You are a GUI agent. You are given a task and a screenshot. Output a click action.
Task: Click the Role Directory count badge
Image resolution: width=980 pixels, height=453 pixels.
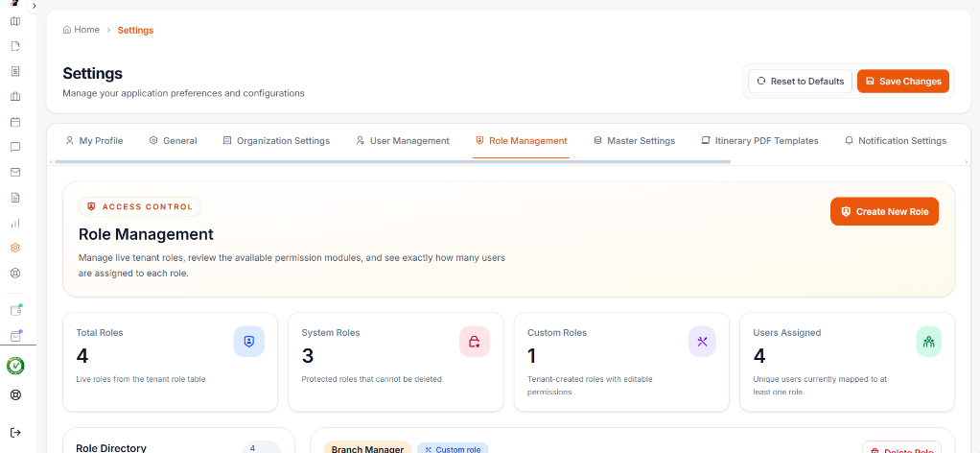(261, 448)
